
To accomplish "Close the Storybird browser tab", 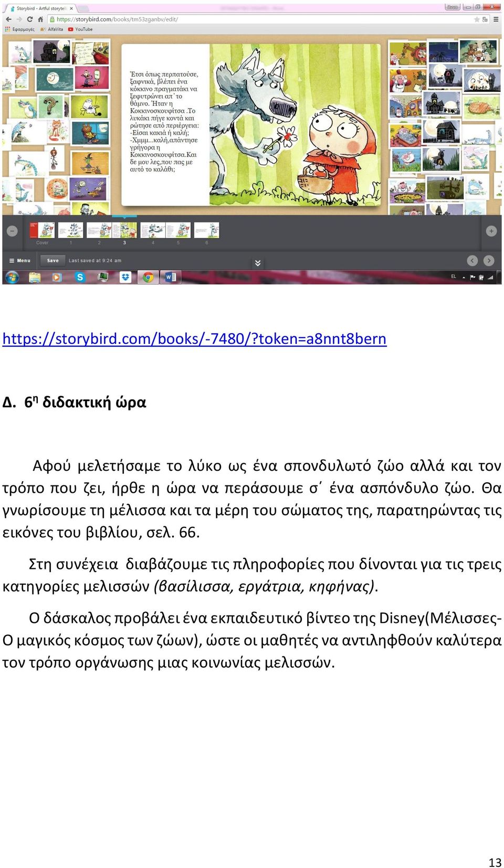I will click(71, 8).
